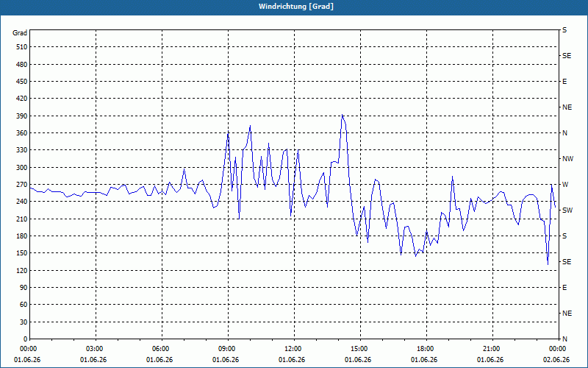Click the Grad unit label on left axis

point(20,33)
